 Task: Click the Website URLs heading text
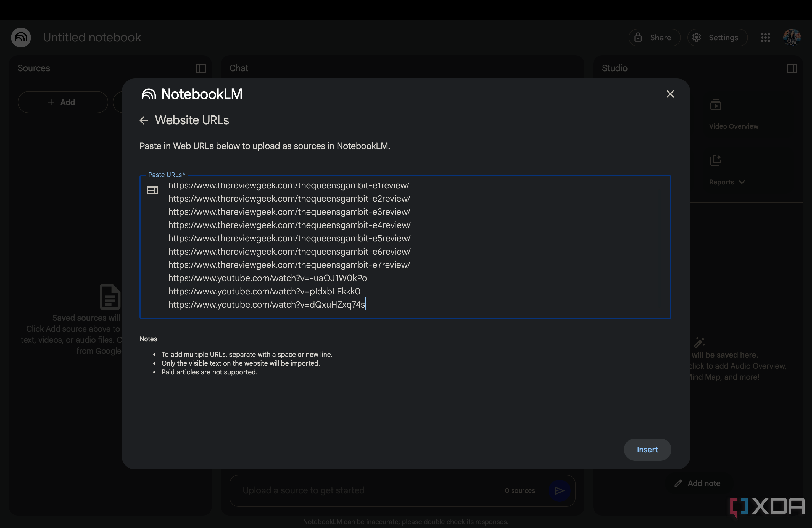click(x=192, y=120)
